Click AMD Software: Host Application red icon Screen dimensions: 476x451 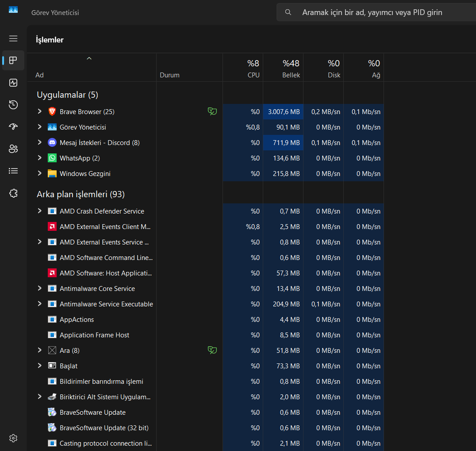[x=52, y=273]
